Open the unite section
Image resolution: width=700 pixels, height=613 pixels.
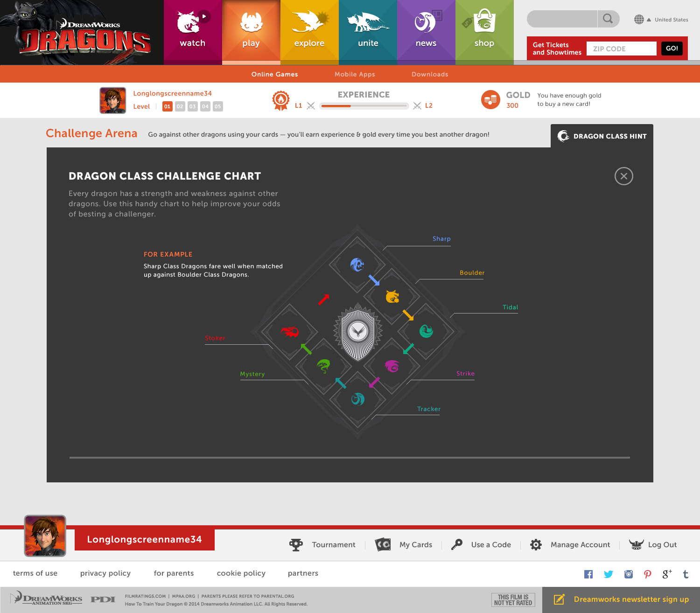tap(368, 32)
